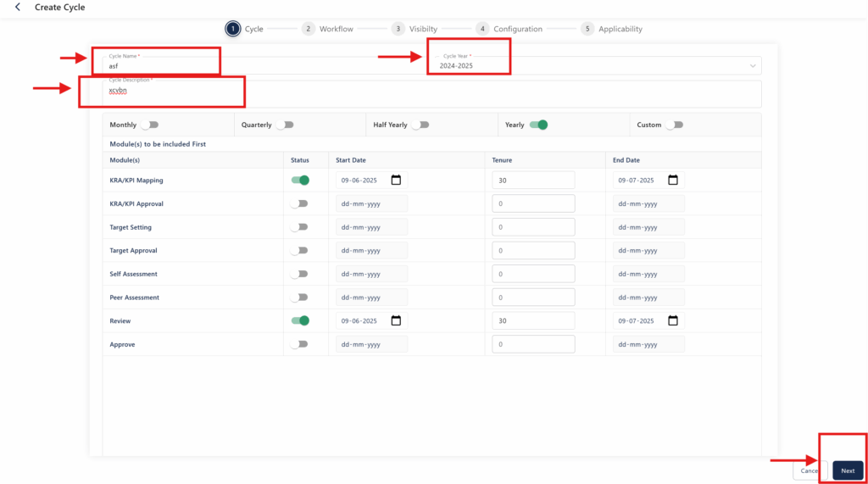Toggle the Monthly frequency switch
The width and height of the screenshot is (868, 484).
point(149,125)
